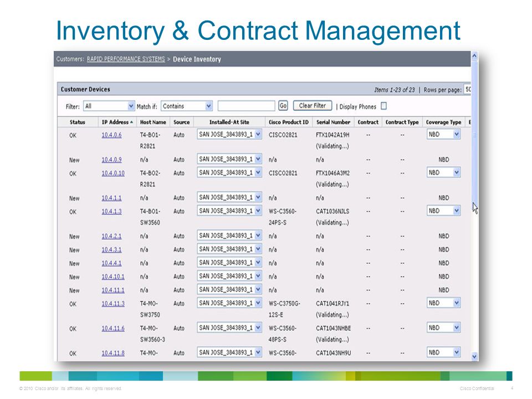The image size is (532, 399).
Task: Open the Match if 'Contains' dropdown
Action: pyautogui.click(x=187, y=106)
